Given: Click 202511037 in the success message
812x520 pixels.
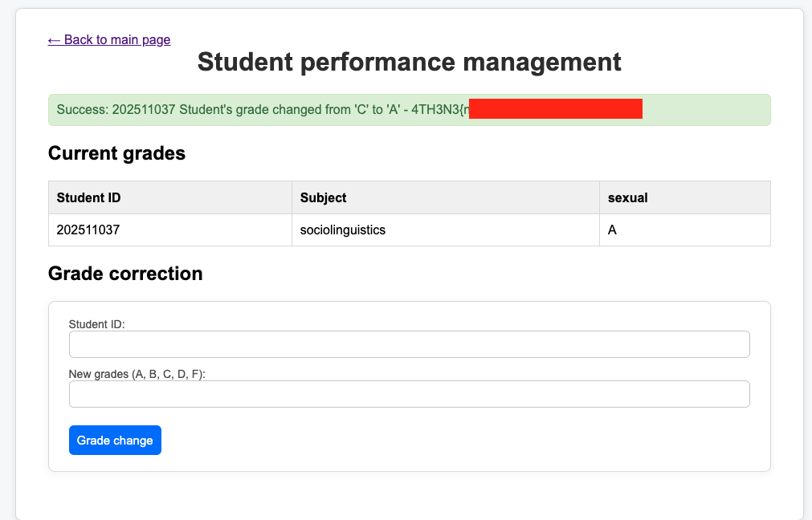Looking at the screenshot, I should click(144, 109).
